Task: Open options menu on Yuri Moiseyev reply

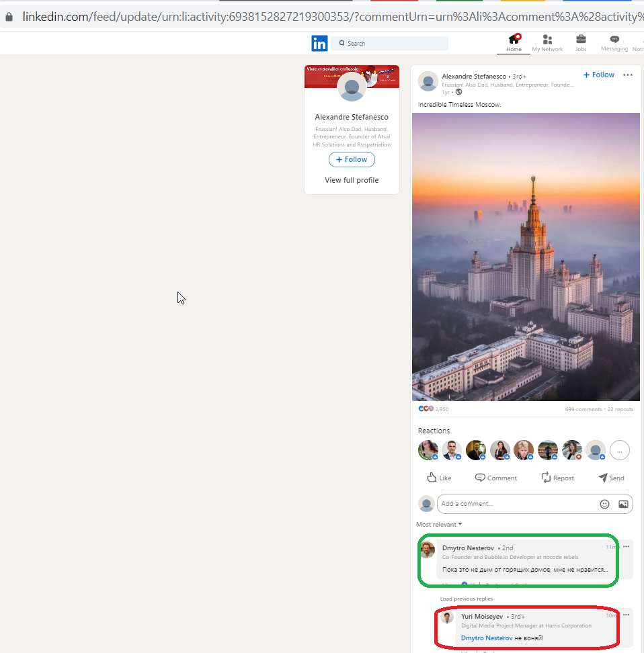Action: tap(626, 615)
